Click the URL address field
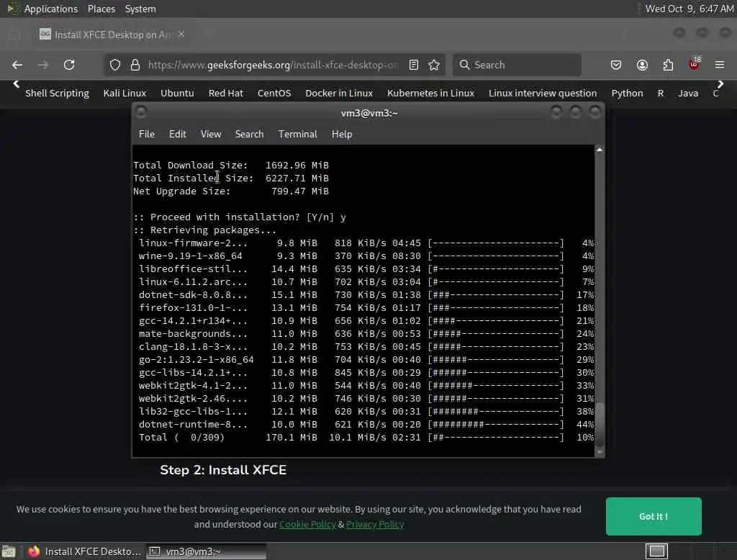Screen dimensions: 737x560 pyautogui.click(x=273, y=65)
